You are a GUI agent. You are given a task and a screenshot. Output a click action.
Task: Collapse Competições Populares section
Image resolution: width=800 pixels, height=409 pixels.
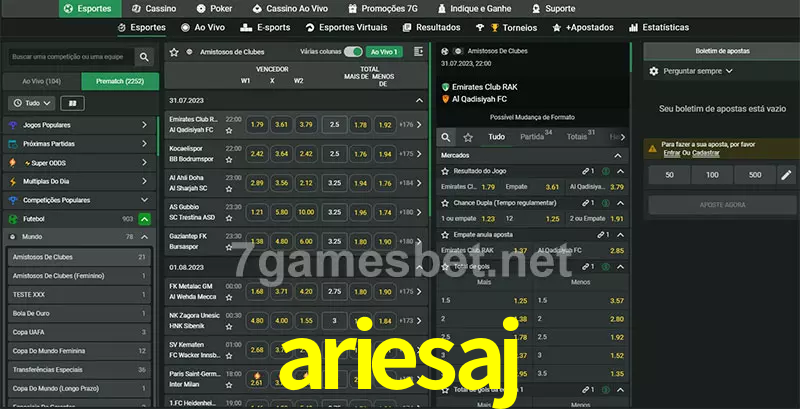point(144,200)
